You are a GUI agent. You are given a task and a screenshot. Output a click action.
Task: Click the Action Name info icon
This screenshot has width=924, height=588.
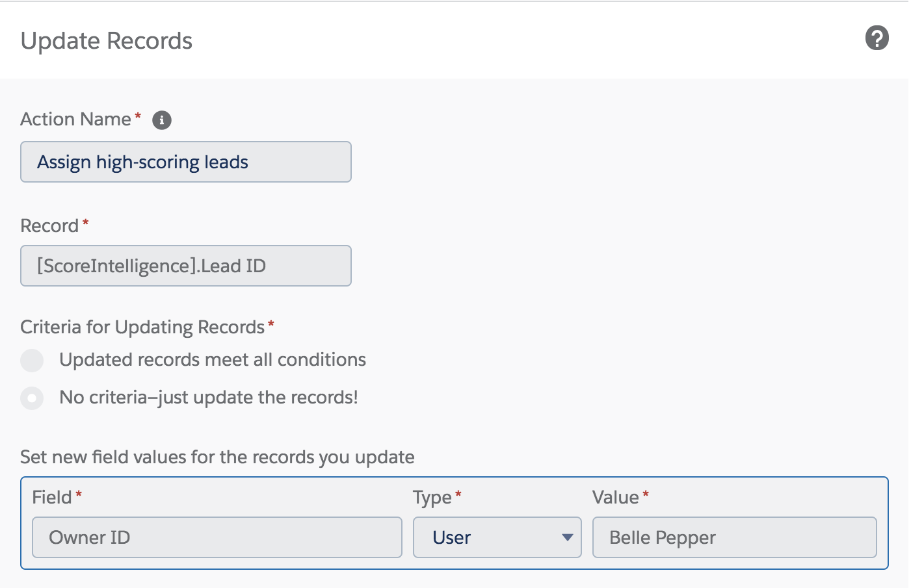coord(162,120)
